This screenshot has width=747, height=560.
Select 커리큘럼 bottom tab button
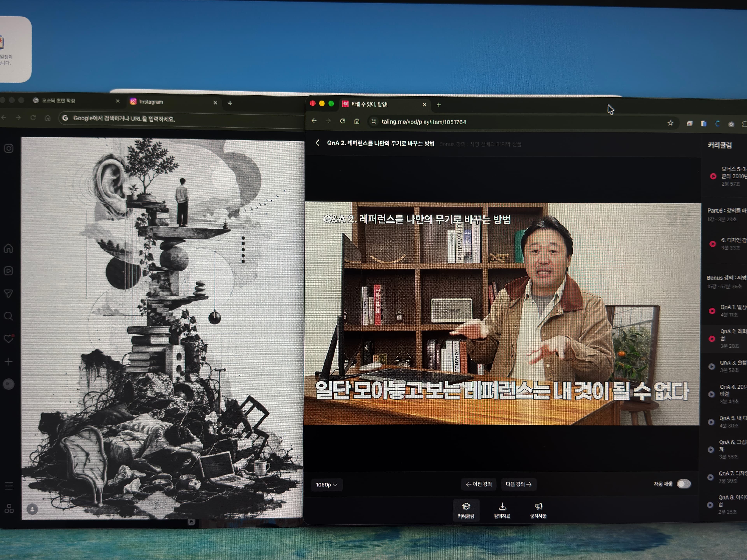click(x=466, y=510)
